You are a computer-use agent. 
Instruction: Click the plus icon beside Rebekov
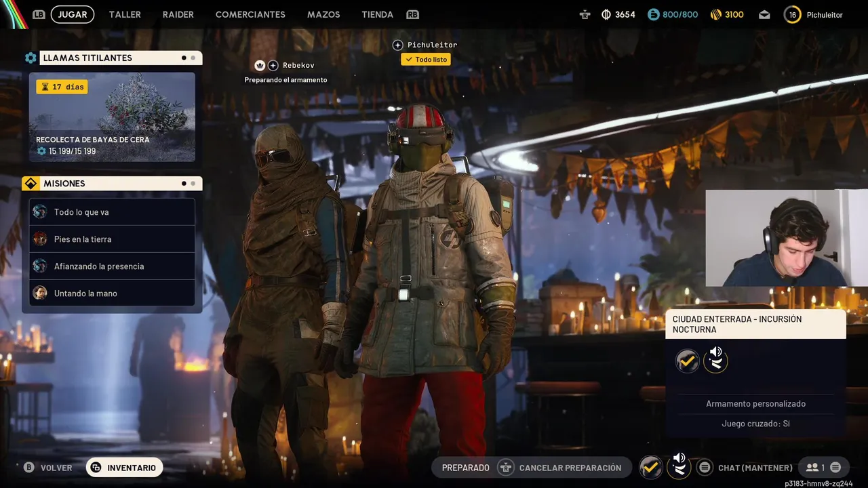(x=273, y=65)
